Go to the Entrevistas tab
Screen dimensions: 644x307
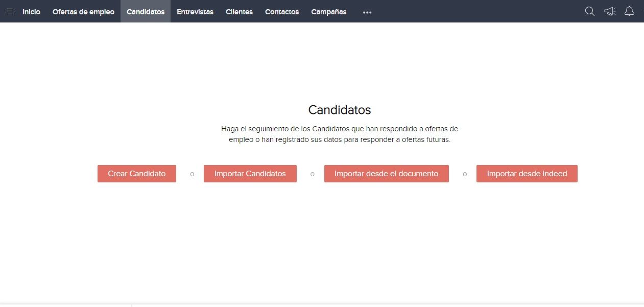195,12
